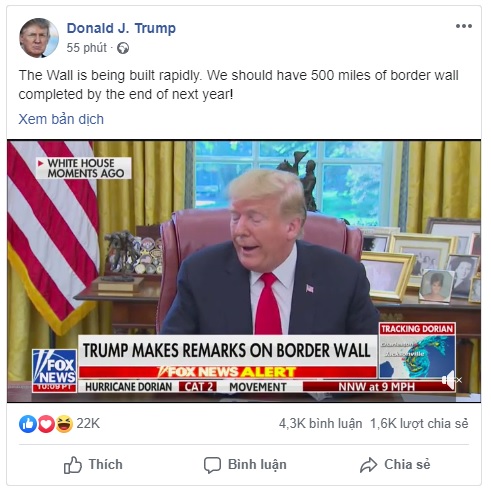Screen dimensions: 491x497
Task: Click the public globe privacy icon
Action: coord(123,48)
